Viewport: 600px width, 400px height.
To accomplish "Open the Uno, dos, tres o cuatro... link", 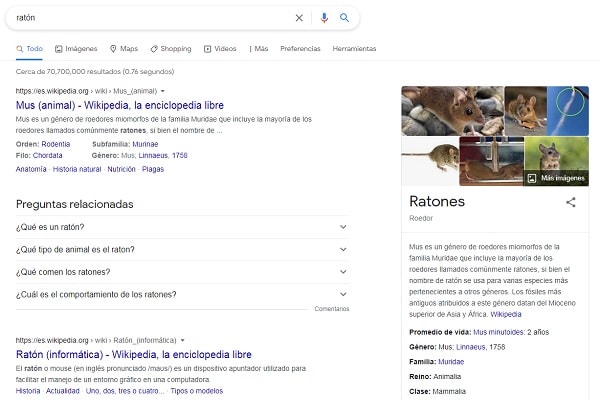I will [x=125, y=391].
